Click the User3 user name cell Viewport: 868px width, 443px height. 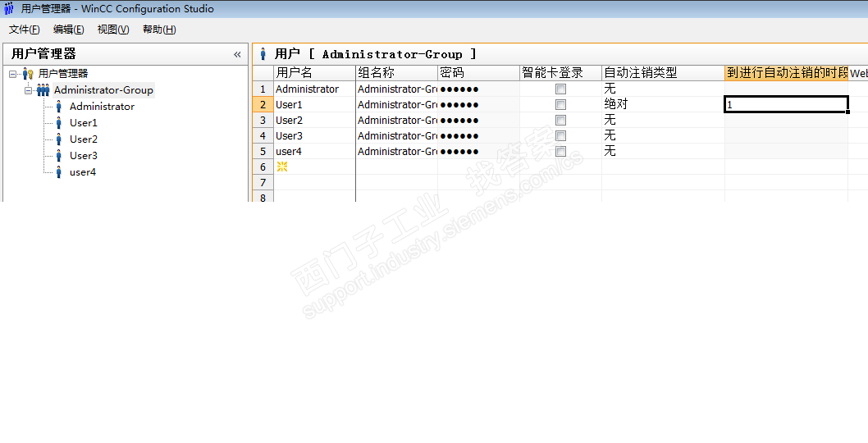pyautogui.click(x=314, y=135)
